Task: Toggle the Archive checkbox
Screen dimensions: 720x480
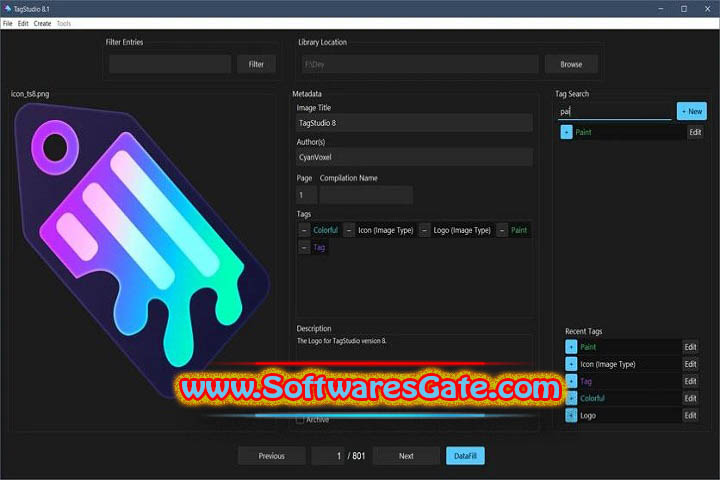Action: [x=300, y=420]
